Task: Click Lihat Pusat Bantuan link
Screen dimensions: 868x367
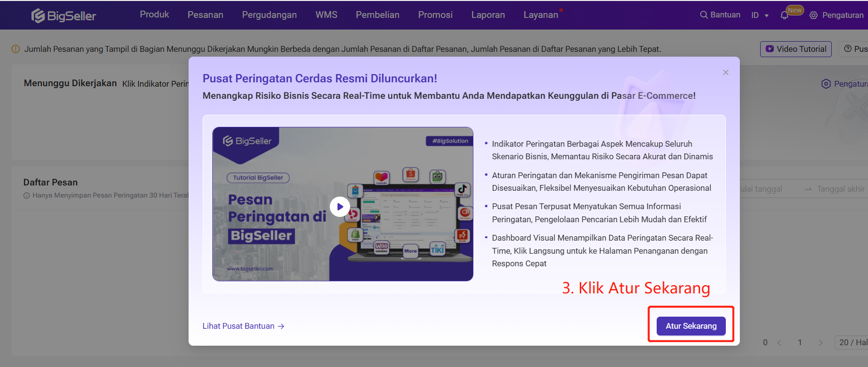Action: pyautogui.click(x=243, y=326)
